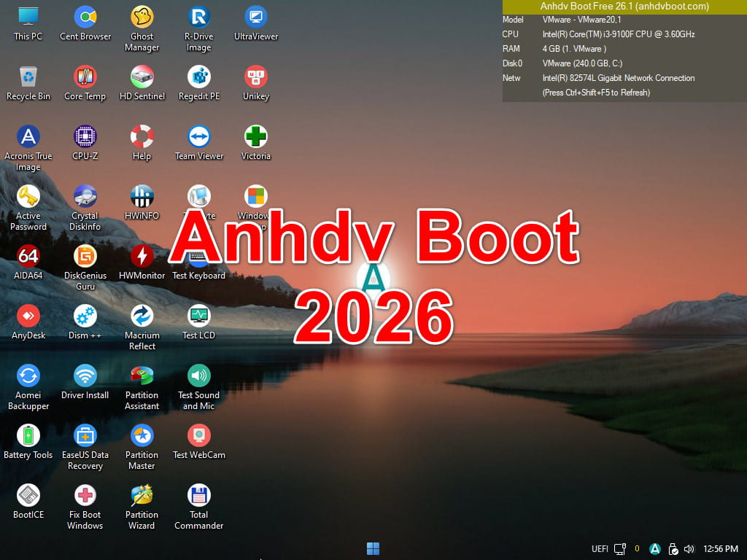This screenshot has width=747, height=560.
Task: Open the Help lifebuoy icon
Action: (142, 143)
